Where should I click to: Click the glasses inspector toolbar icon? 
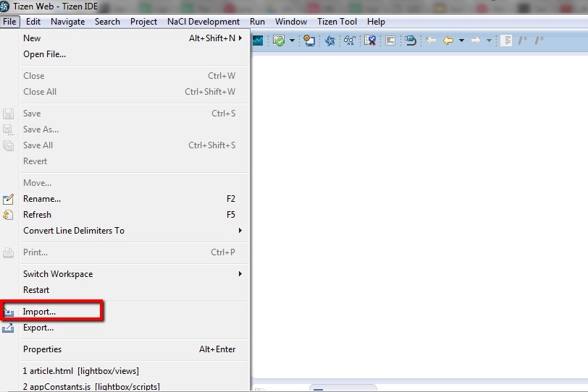click(350, 41)
